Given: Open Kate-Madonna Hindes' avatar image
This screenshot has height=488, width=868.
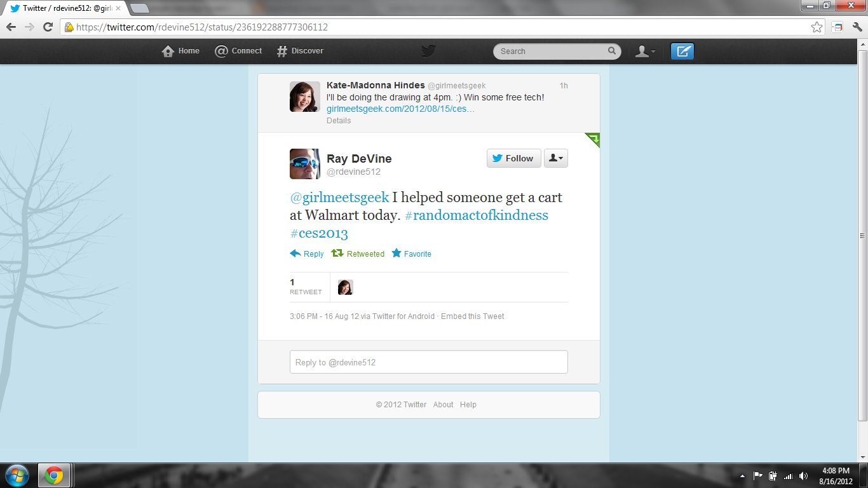Looking at the screenshot, I should [x=305, y=97].
